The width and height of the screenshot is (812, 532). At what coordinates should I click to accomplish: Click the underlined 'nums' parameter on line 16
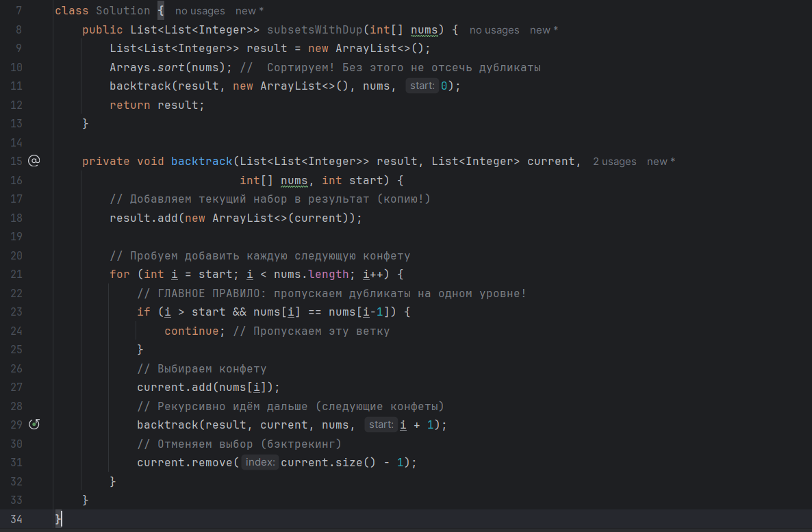[294, 181]
